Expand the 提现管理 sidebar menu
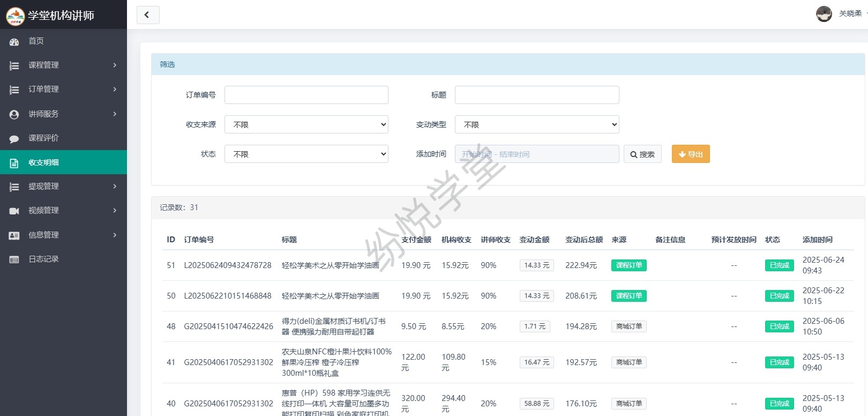 63,186
